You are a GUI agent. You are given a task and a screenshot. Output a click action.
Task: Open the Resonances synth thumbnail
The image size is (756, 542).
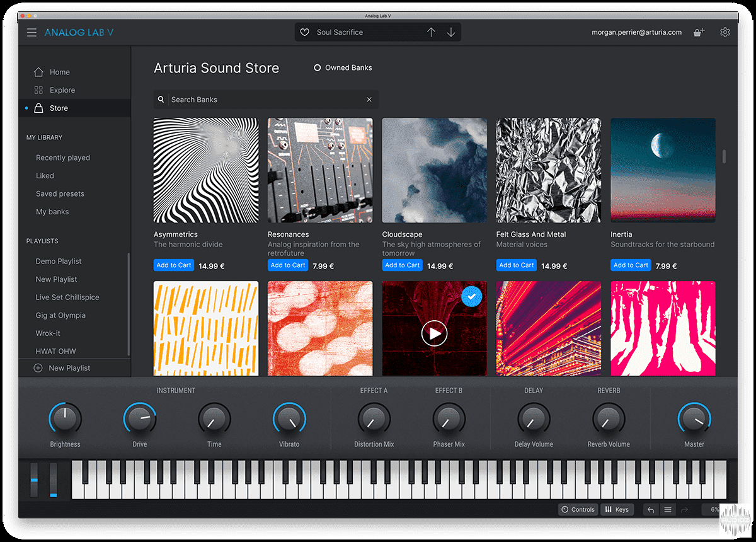pos(320,171)
